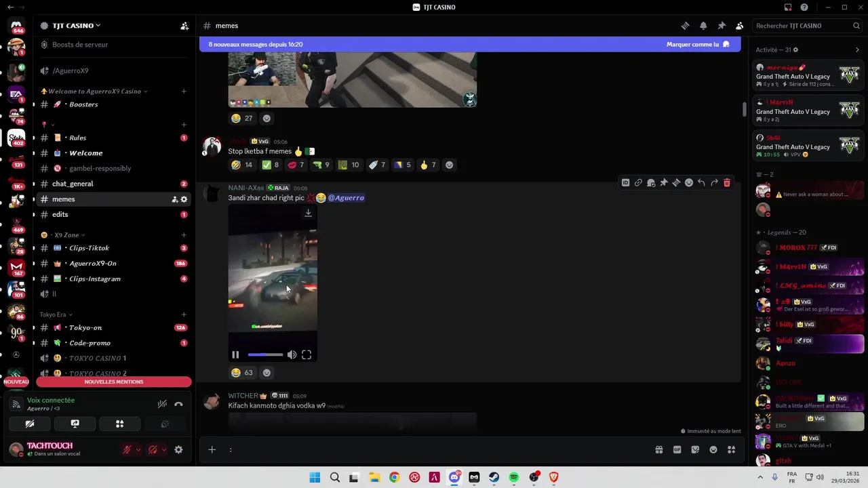The width and height of the screenshot is (868, 488).
Task: Add a channel to X9 Zone category
Action: coord(184,235)
